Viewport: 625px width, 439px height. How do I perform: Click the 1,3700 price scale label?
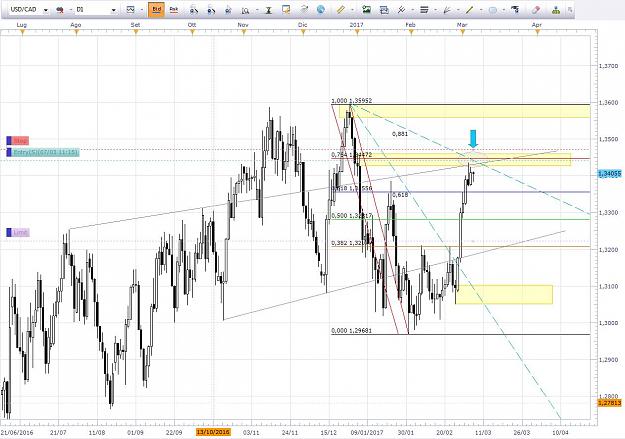pyautogui.click(x=608, y=66)
